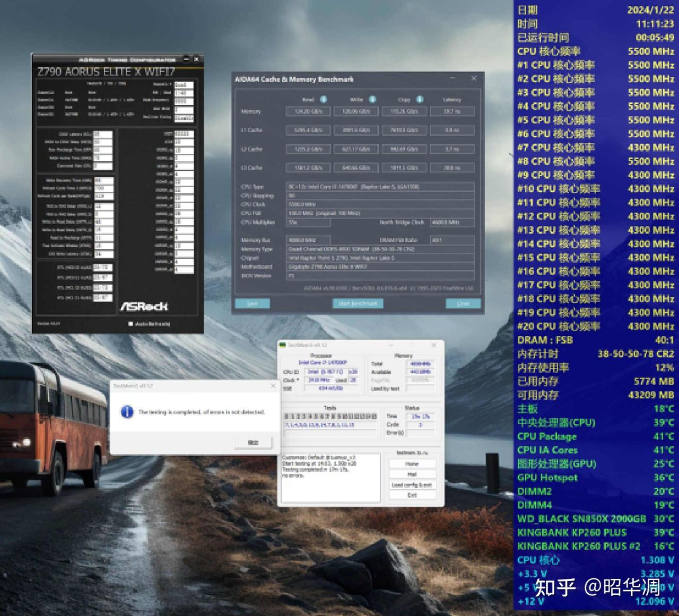The width and height of the screenshot is (679, 616).
Task: Select the Read to Precharge (tRTP) field
Action: (x=103, y=237)
